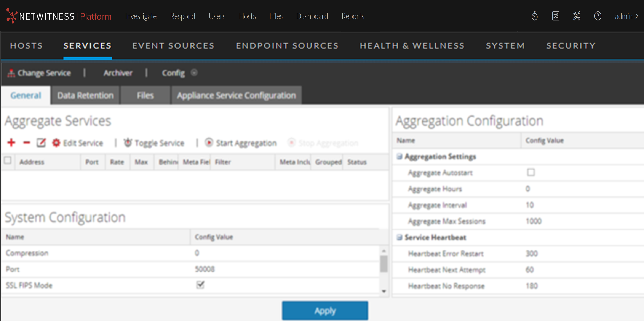Open the admin tools wrench icon

(577, 16)
